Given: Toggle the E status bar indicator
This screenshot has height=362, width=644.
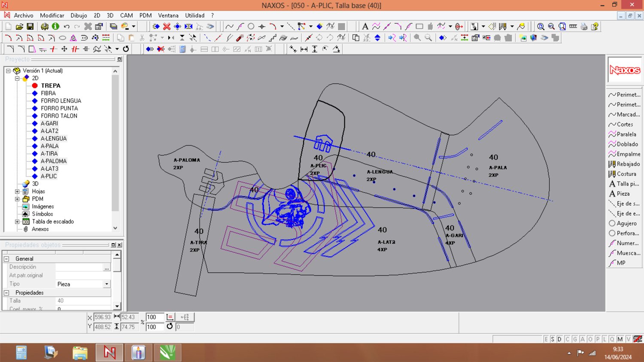Looking at the screenshot, I should click(546, 339).
